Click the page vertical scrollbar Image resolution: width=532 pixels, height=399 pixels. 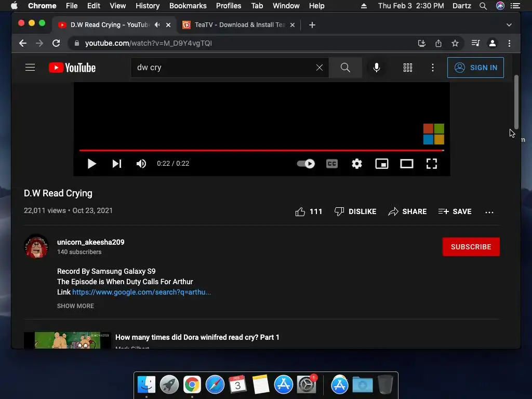(516, 102)
